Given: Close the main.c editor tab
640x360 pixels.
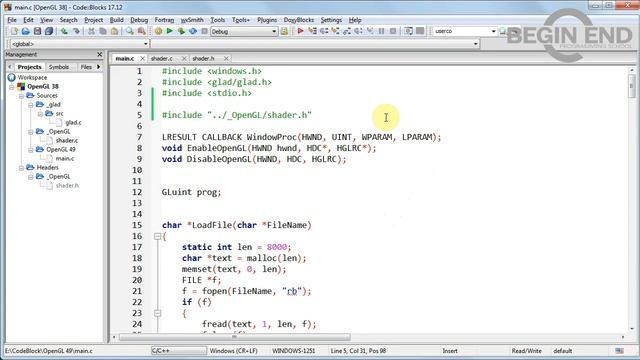Looking at the screenshot, I should [x=142, y=58].
